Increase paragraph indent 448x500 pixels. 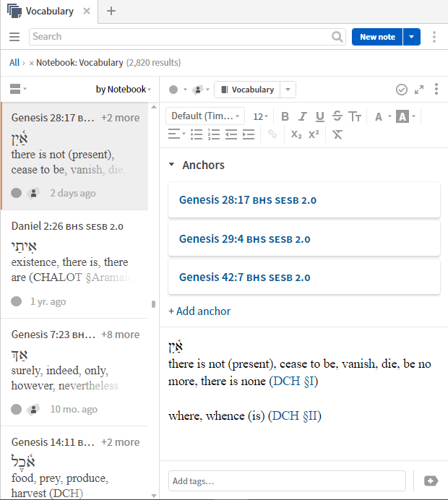249,134
